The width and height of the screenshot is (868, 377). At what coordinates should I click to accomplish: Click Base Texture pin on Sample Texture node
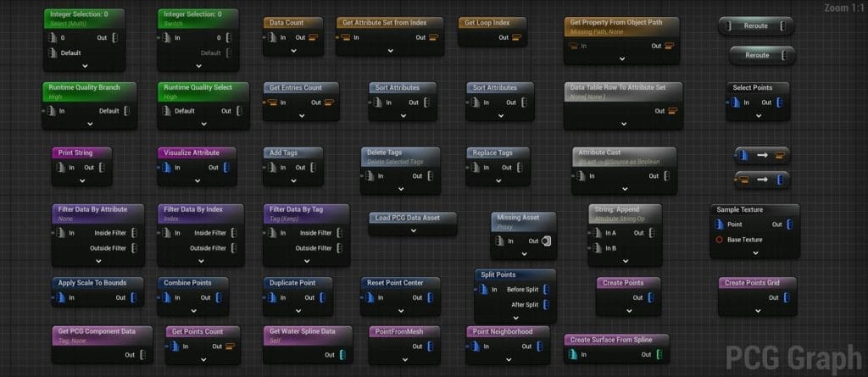[x=718, y=240]
